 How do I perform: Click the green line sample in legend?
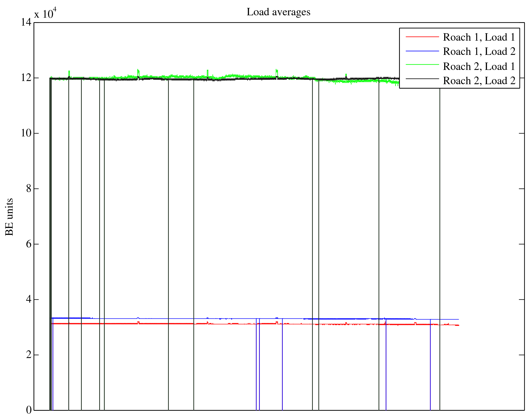pos(422,64)
